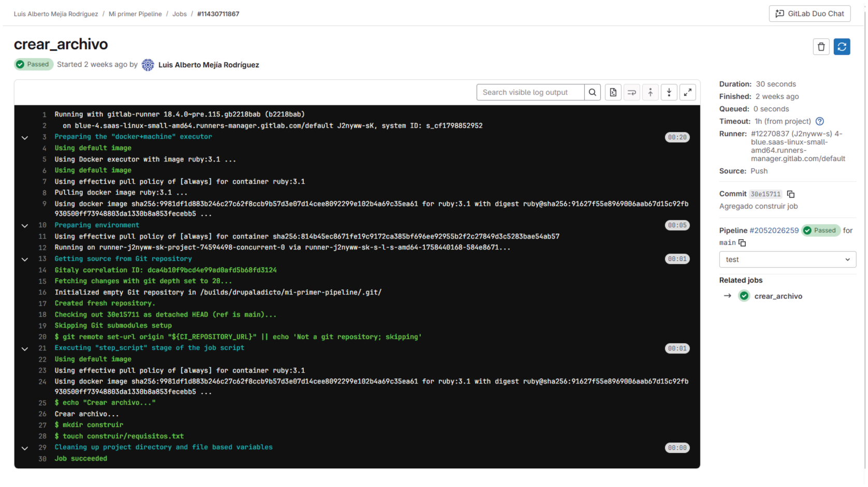Retry the job with refresh icon

[842, 47]
